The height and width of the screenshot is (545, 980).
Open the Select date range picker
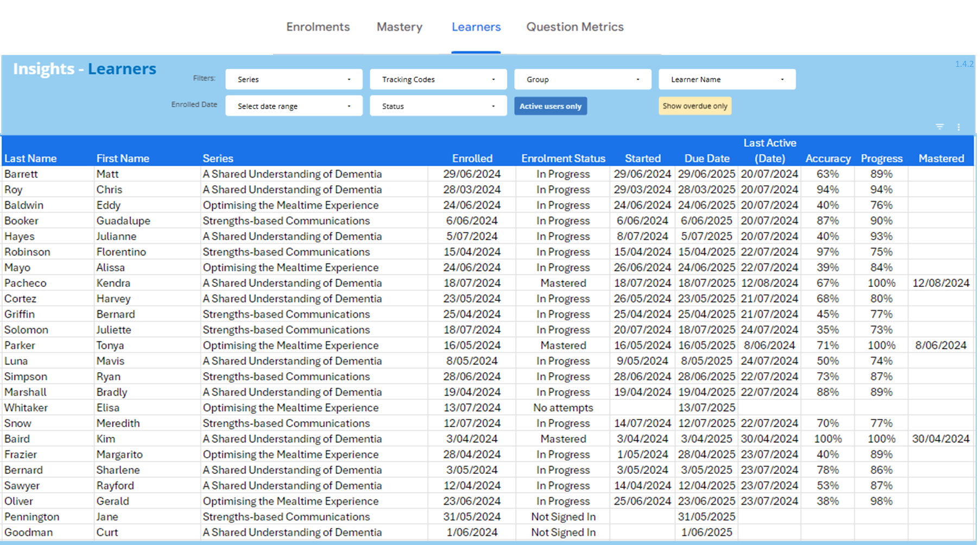[294, 106]
